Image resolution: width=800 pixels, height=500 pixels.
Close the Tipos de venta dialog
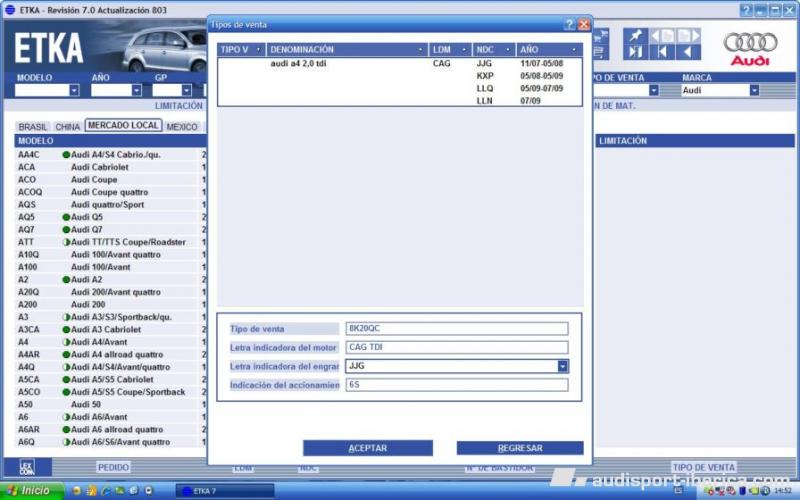(x=584, y=24)
